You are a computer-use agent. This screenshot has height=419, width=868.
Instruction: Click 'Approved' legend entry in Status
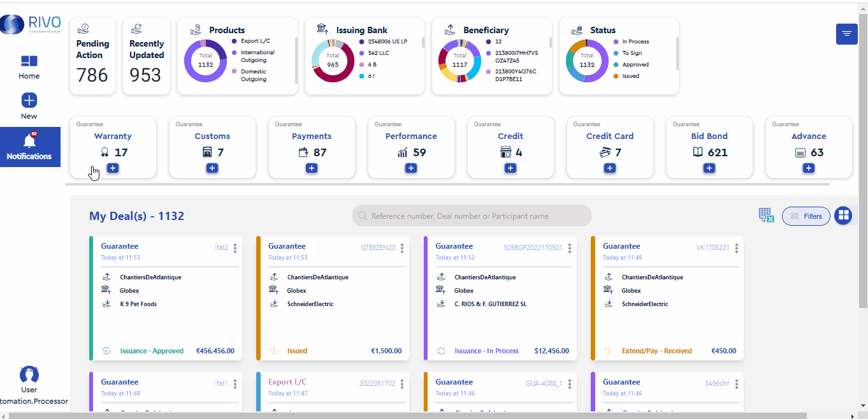(635, 64)
